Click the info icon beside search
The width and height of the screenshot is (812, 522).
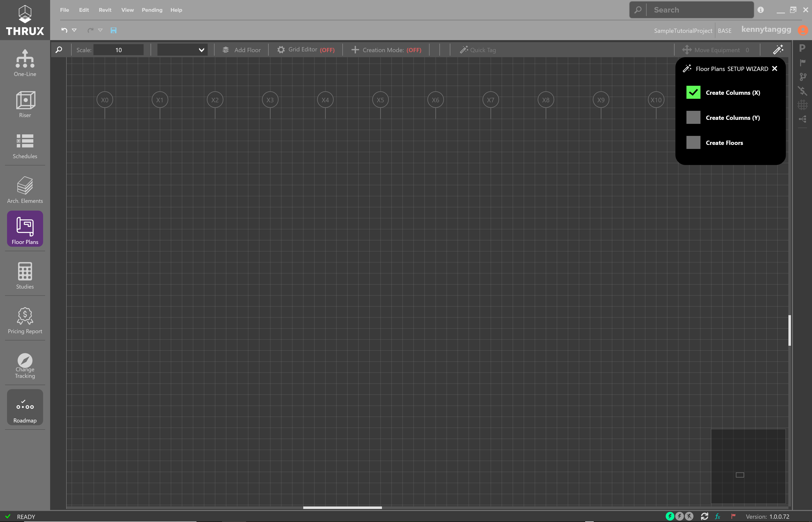761,10
